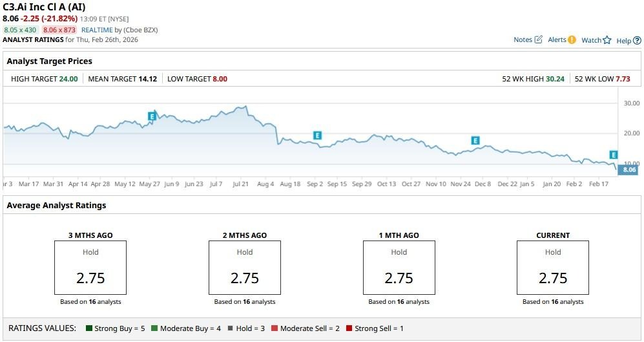The image size is (644, 342).
Task: Click "Based on 16 analysts" under 3 MTHS AGO
Action: coord(90,302)
